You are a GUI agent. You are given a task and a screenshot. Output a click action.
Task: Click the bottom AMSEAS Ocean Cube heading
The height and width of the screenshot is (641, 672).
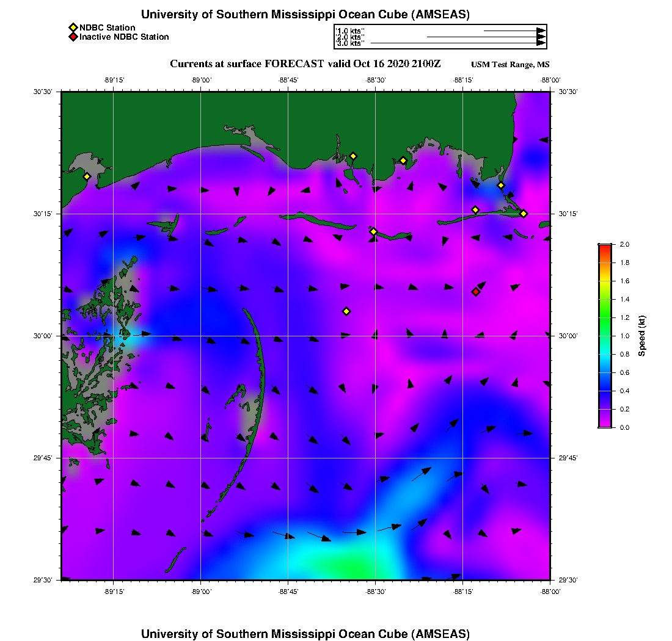305,633
